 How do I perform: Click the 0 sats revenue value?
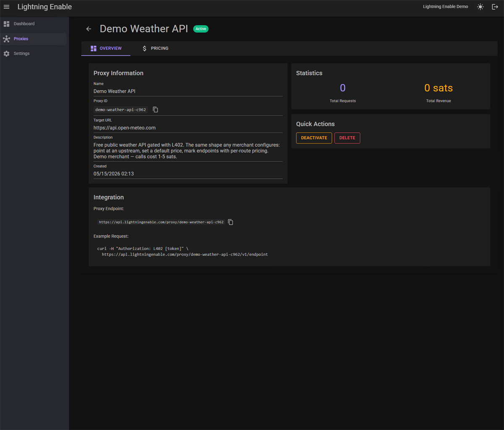click(x=438, y=88)
